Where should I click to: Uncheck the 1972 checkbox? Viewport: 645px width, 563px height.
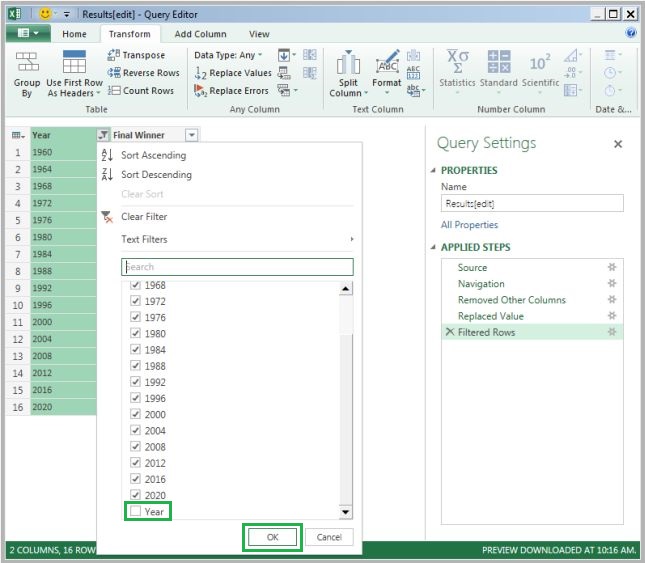click(135, 301)
